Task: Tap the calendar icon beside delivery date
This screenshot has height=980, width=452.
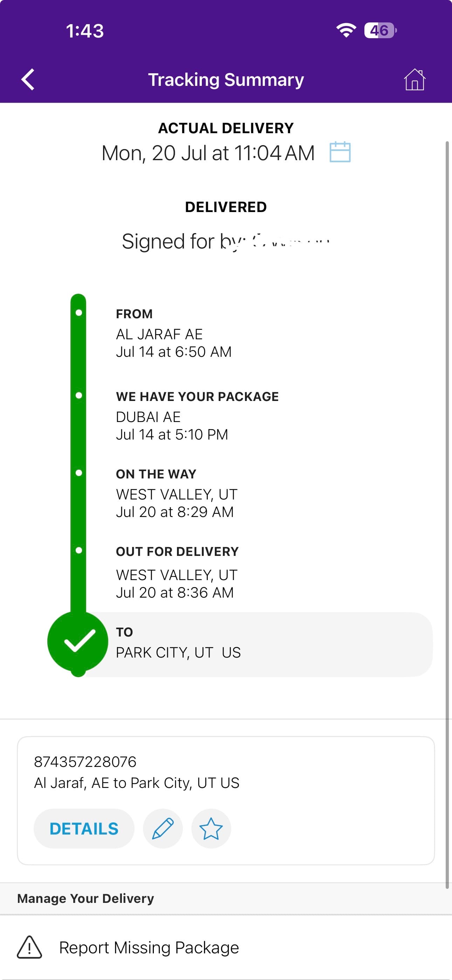Action: [x=340, y=152]
